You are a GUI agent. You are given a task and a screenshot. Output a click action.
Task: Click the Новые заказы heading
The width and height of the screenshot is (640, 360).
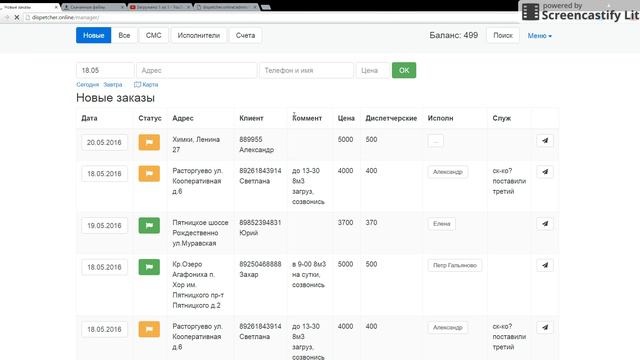pos(116,98)
